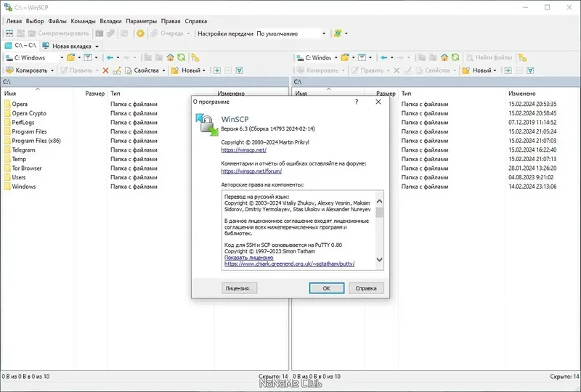Select the 'Telegram' folder in left panel
This screenshot has width=581, height=392.
(23, 150)
